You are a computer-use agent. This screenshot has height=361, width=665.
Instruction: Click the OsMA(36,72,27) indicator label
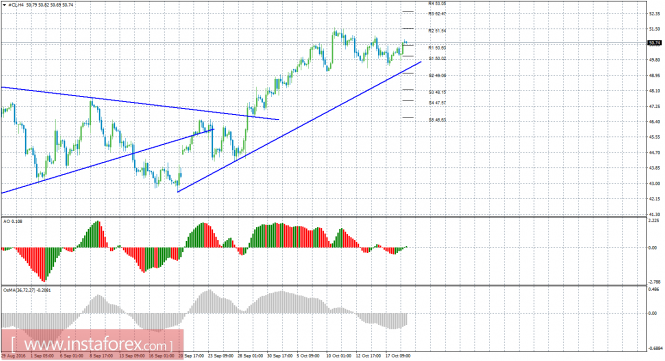(26, 290)
